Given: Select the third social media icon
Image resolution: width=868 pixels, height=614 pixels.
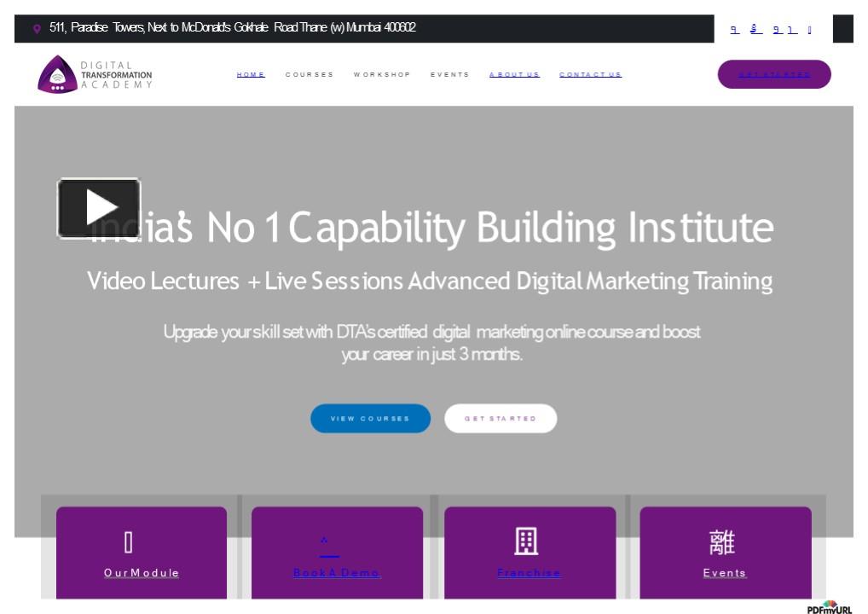Looking at the screenshot, I should click(x=774, y=30).
